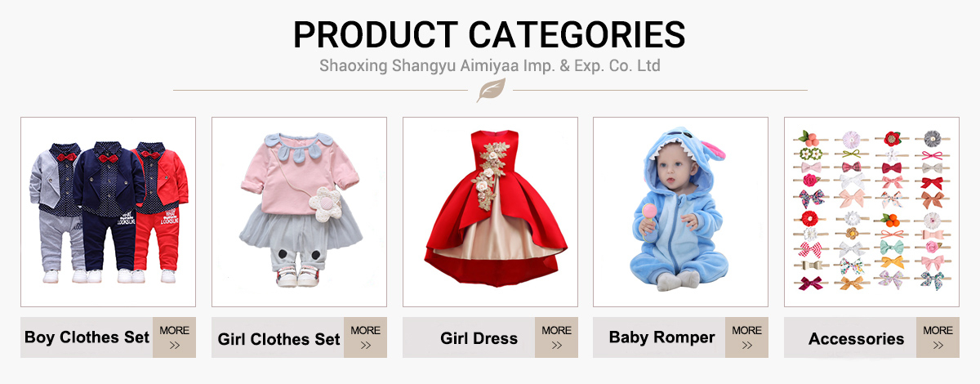Select the red Girl Dress product image
The image size is (980, 384).
point(490,212)
